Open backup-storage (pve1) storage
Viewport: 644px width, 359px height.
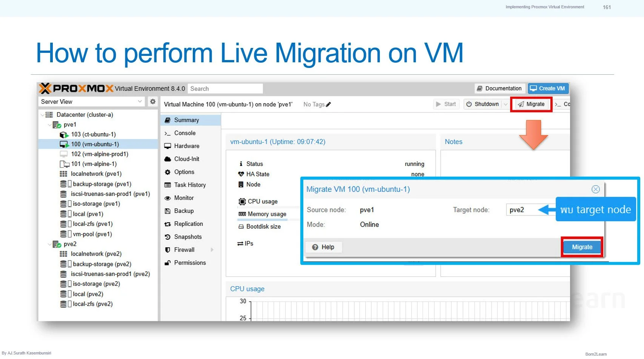coord(102,184)
